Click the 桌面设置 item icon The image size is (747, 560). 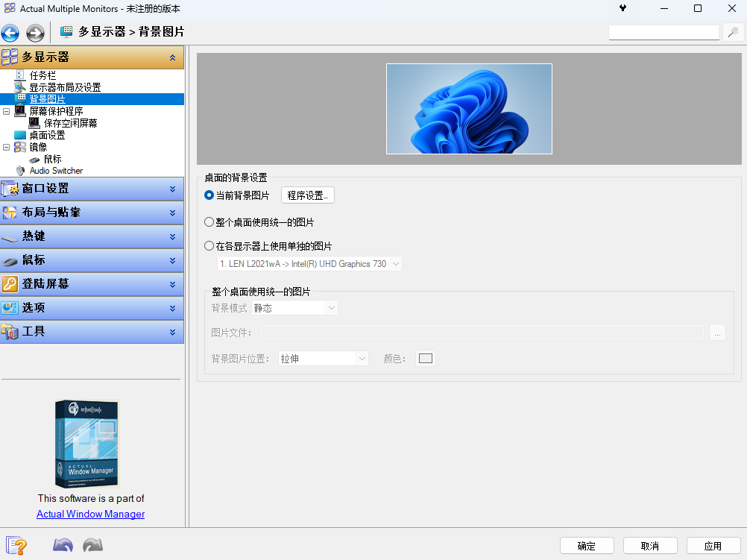(20, 135)
